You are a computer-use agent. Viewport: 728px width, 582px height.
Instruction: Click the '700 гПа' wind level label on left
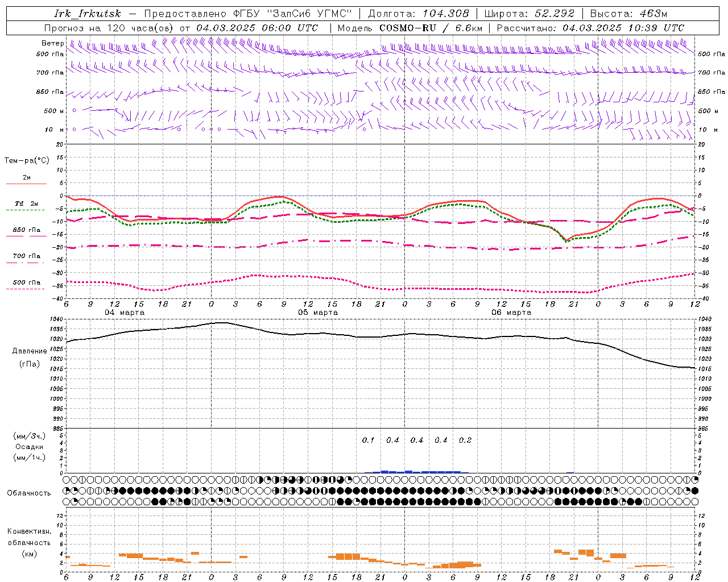(x=50, y=73)
